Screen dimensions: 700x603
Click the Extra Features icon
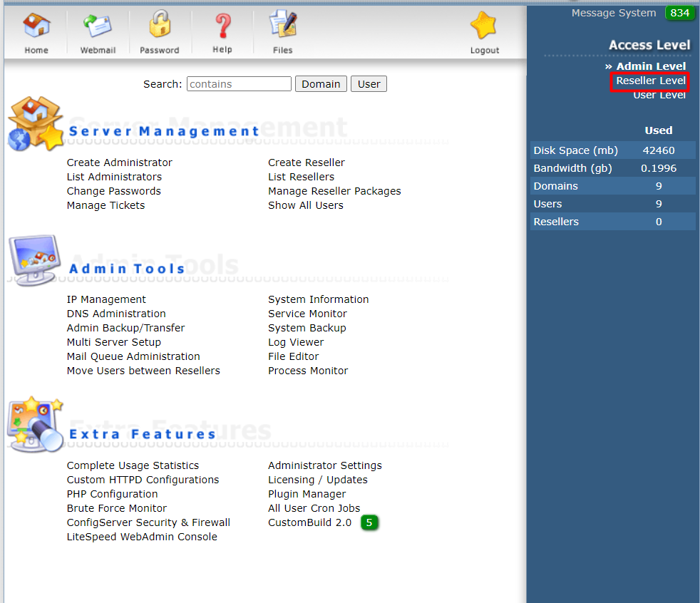(36, 424)
